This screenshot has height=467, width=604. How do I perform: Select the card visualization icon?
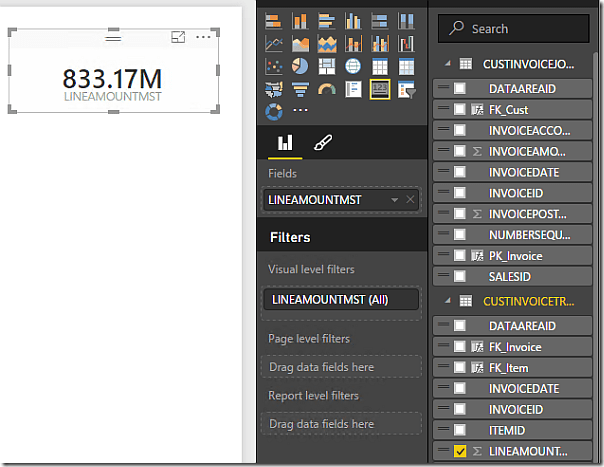(380, 89)
